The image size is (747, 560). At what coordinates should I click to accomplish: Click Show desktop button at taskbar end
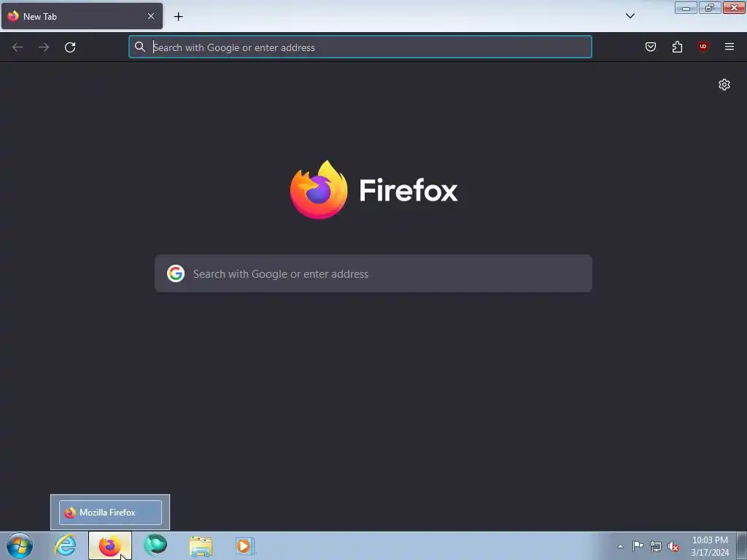pos(742,546)
